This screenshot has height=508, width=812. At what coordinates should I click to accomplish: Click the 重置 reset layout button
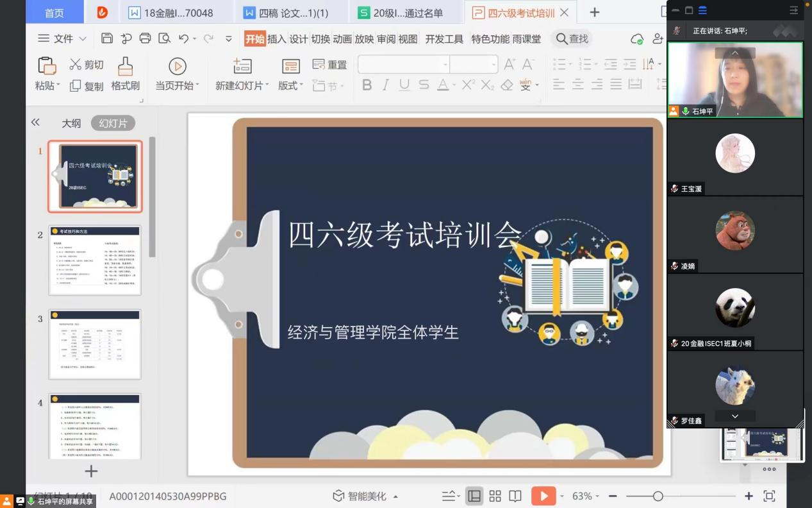click(329, 64)
